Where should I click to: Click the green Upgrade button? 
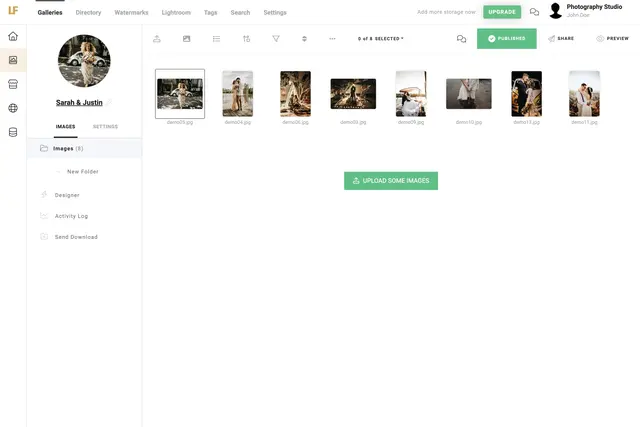point(502,12)
